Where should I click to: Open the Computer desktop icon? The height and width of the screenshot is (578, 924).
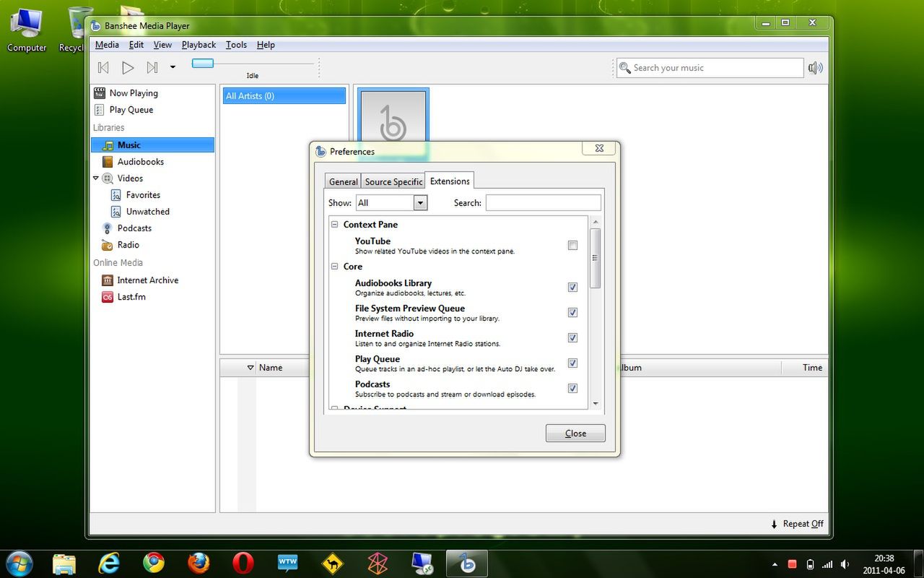(x=27, y=29)
